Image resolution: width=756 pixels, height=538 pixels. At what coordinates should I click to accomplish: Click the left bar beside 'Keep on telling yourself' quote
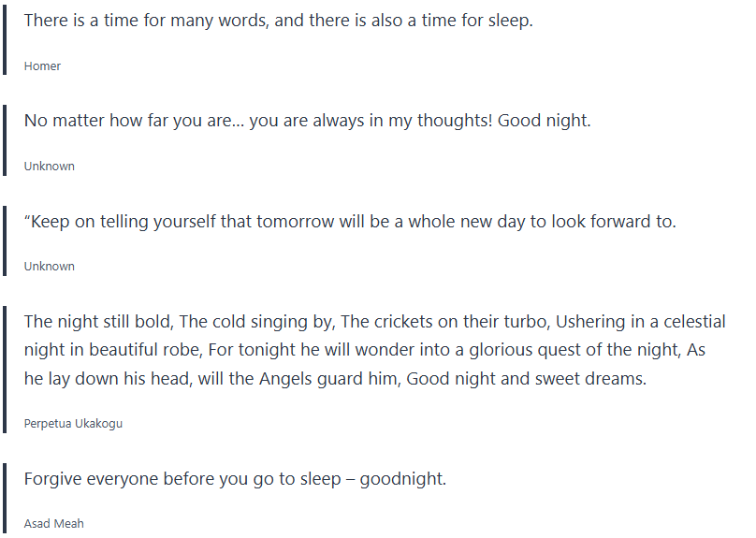5,240
